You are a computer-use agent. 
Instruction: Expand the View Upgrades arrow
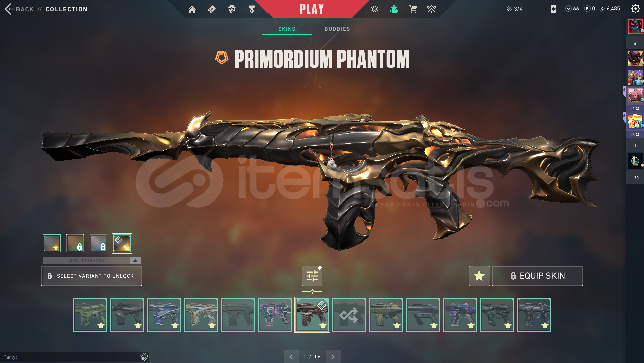pos(135,260)
